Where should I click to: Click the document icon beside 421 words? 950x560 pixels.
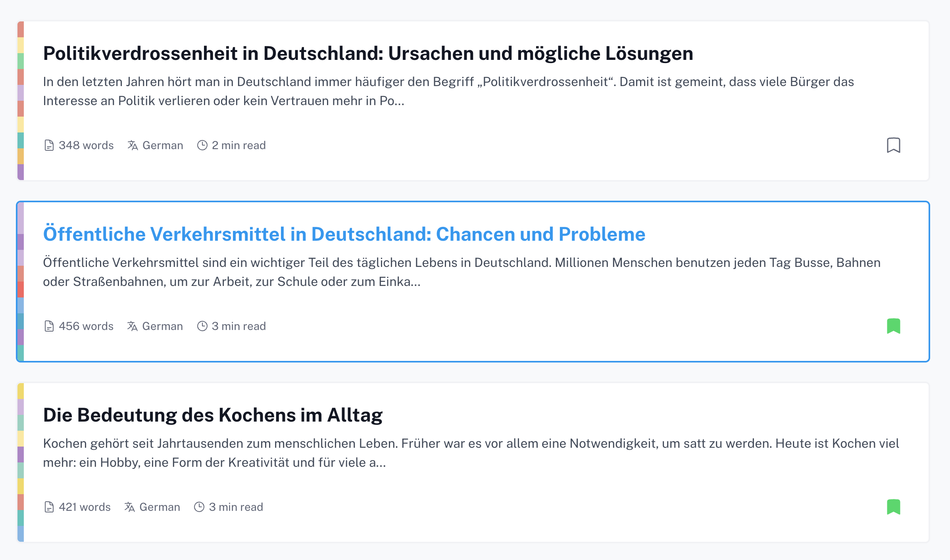pyautogui.click(x=49, y=507)
